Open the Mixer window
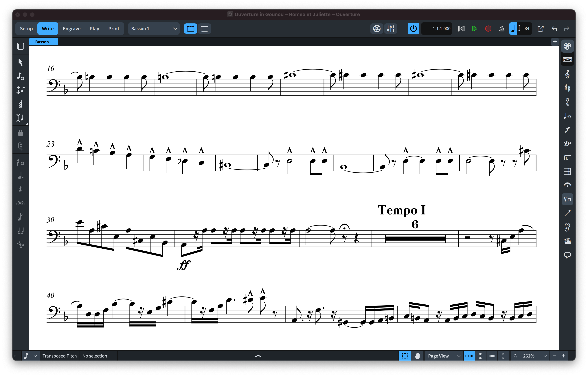 (x=391, y=29)
